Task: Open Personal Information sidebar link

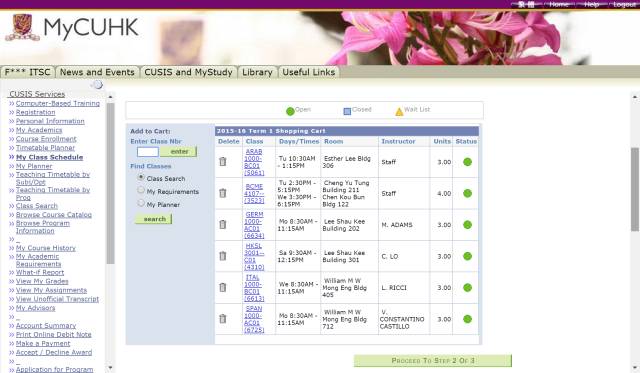Action: pos(50,121)
